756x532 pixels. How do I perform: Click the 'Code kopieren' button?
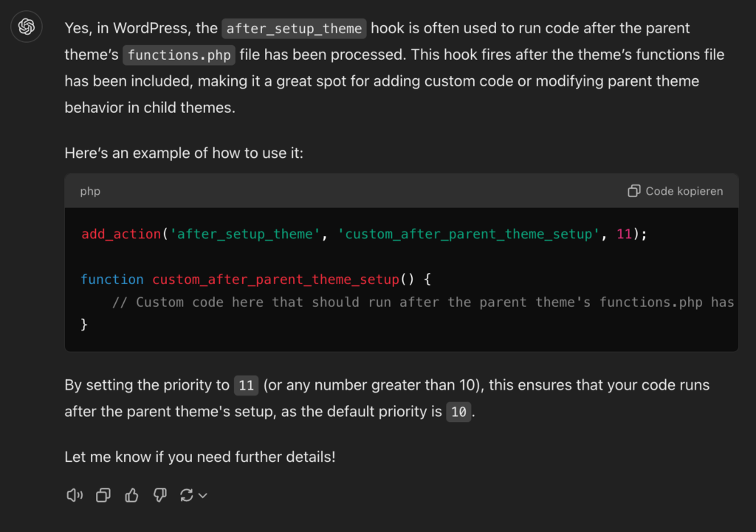coord(675,191)
